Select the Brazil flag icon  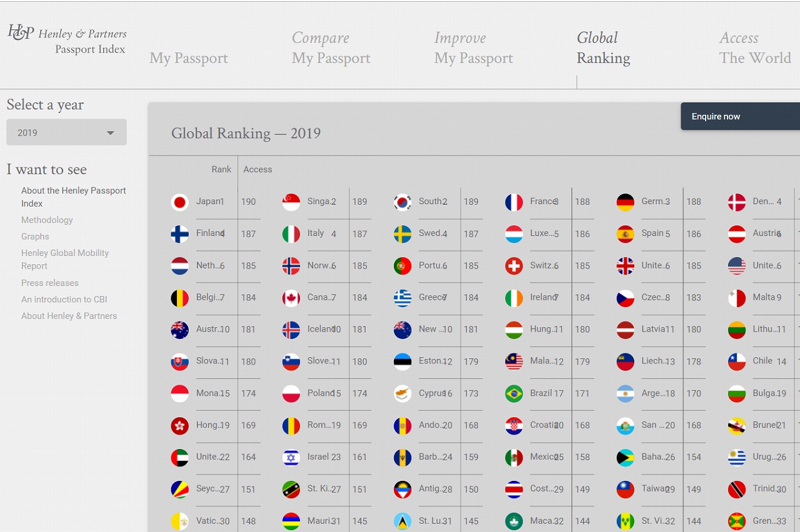[514, 394]
